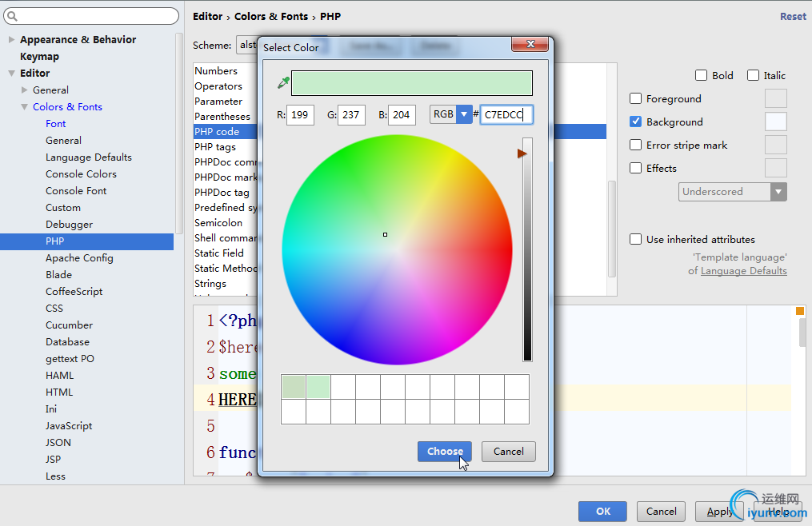Enable Error stripe mark checkbox
812x526 pixels.
pyautogui.click(x=635, y=145)
